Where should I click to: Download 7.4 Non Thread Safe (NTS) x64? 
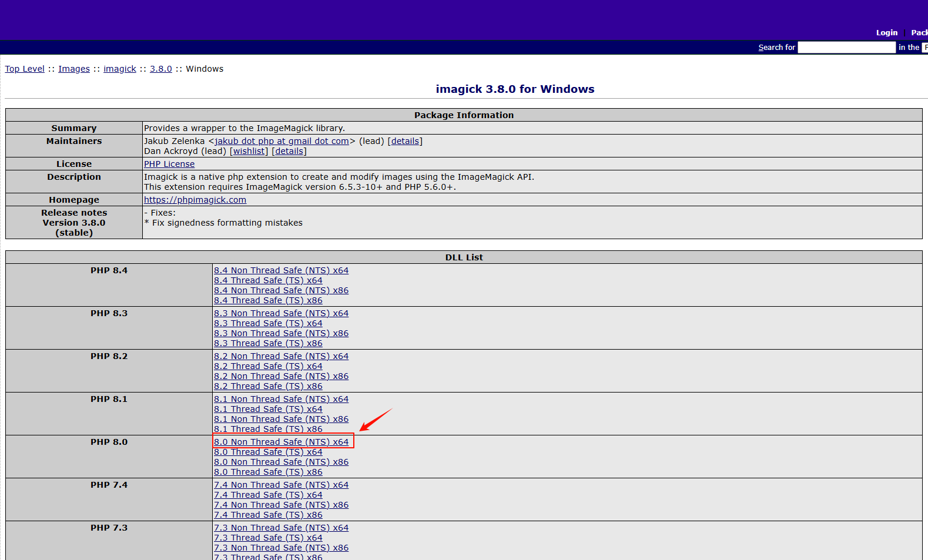point(281,485)
